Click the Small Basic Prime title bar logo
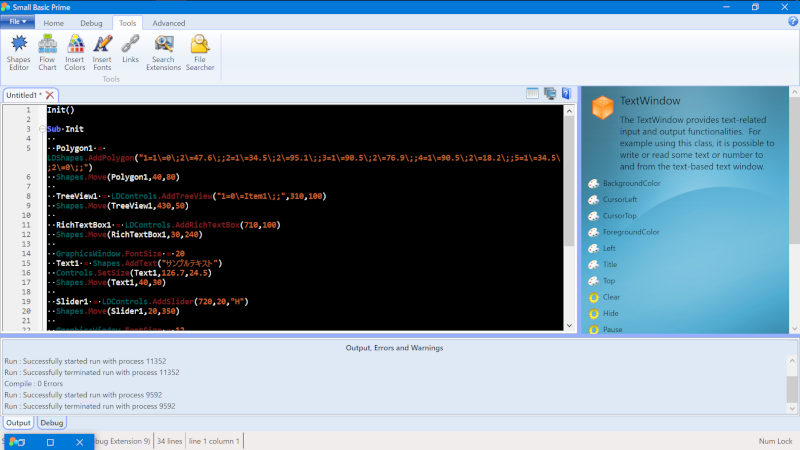Viewport: 800px width, 450px height. pos(6,7)
